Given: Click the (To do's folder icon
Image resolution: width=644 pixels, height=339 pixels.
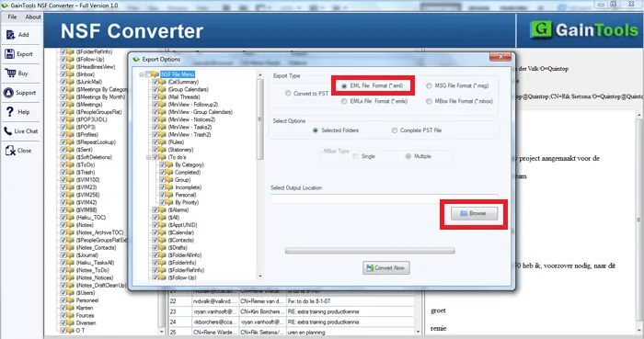Looking at the screenshot, I should click(x=163, y=157).
